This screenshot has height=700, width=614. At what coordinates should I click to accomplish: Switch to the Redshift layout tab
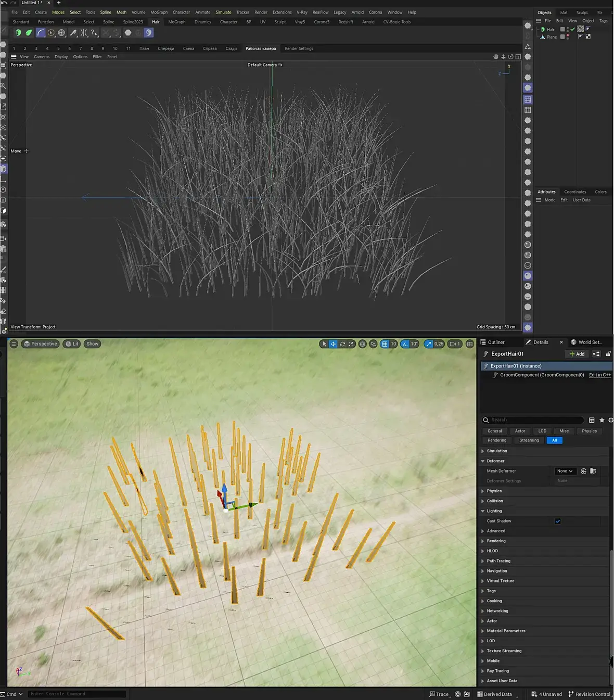coord(346,22)
